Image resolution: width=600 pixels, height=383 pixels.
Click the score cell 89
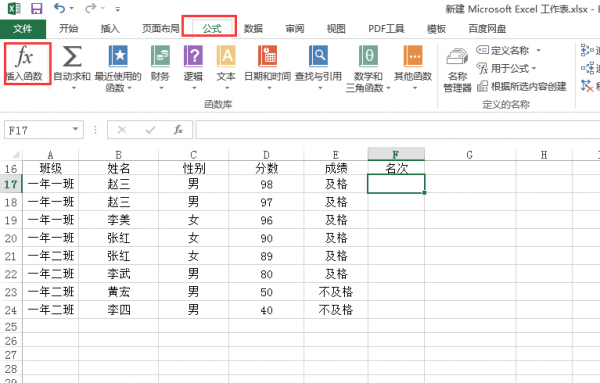[x=266, y=256]
